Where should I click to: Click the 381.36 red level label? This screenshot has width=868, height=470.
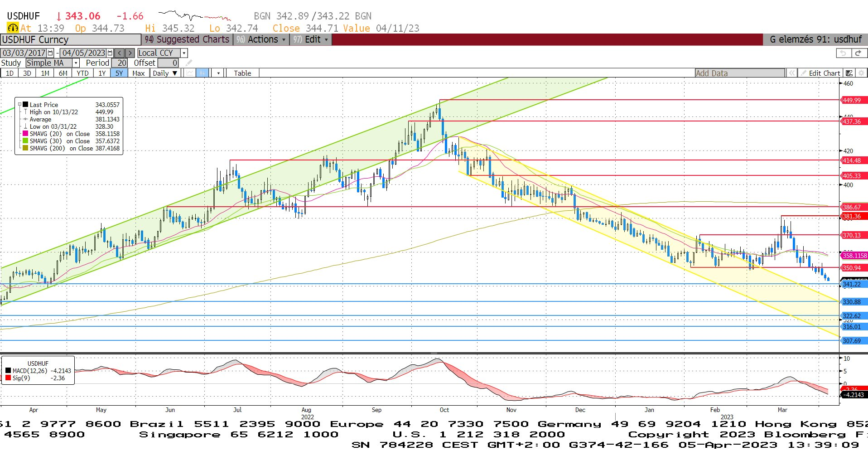pos(854,216)
